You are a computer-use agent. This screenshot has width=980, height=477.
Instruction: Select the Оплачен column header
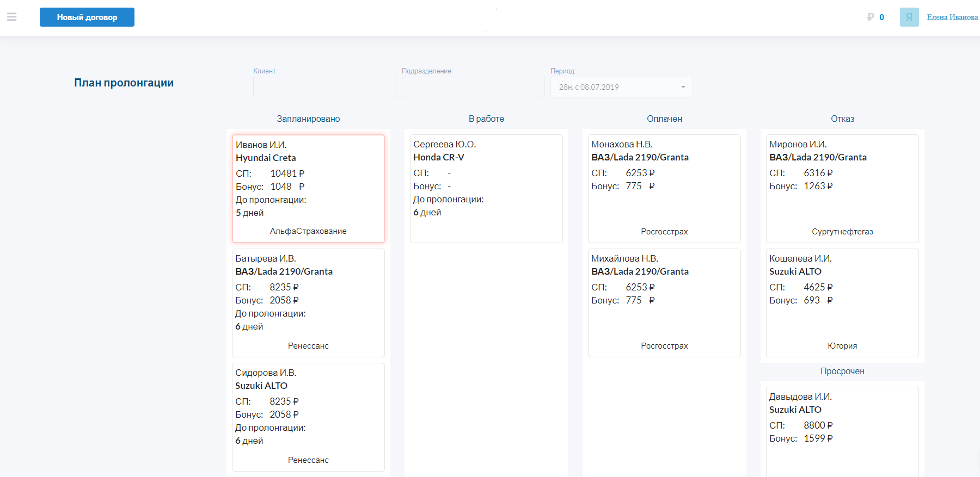(664, 119)
